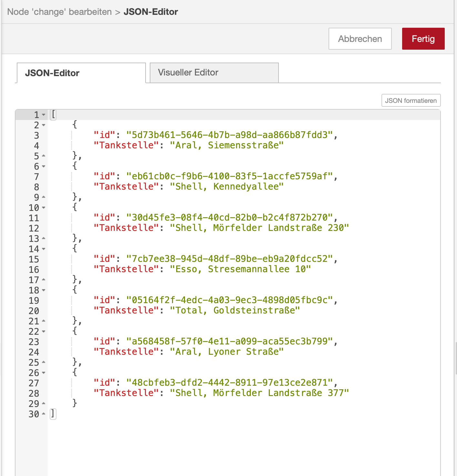457x476 pixels.
Task: Click "Aral, Lyoner Straße" value
Action: [227, 352]
